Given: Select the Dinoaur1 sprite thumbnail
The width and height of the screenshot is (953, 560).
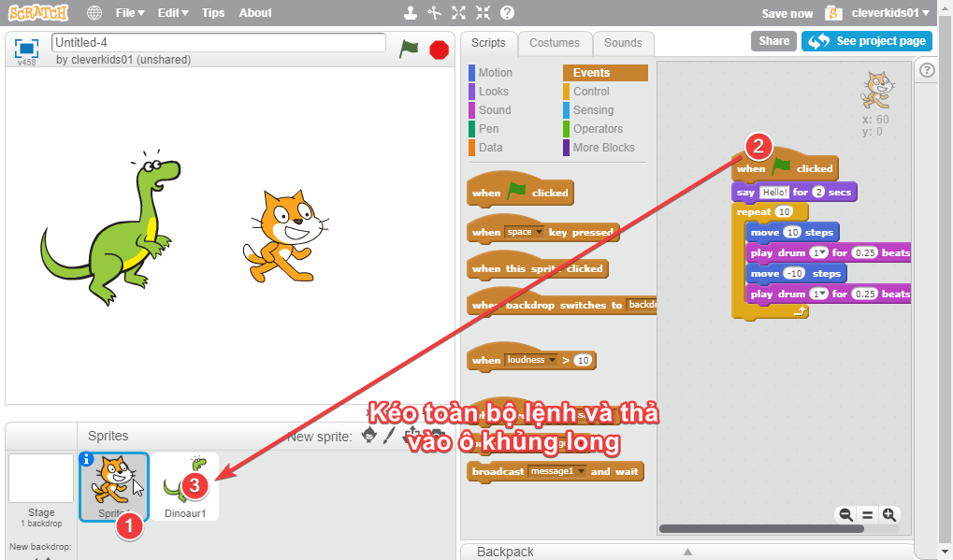Looking at the screenshot, I should (185, 487).
